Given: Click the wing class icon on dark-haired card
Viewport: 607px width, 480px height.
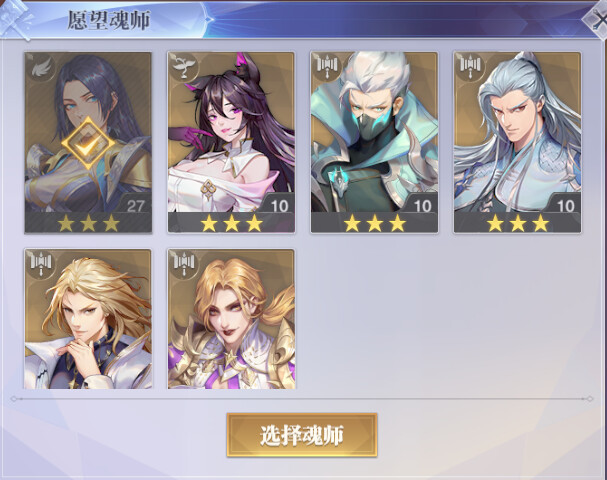Looking at the screenshot, I should [41, 68].
